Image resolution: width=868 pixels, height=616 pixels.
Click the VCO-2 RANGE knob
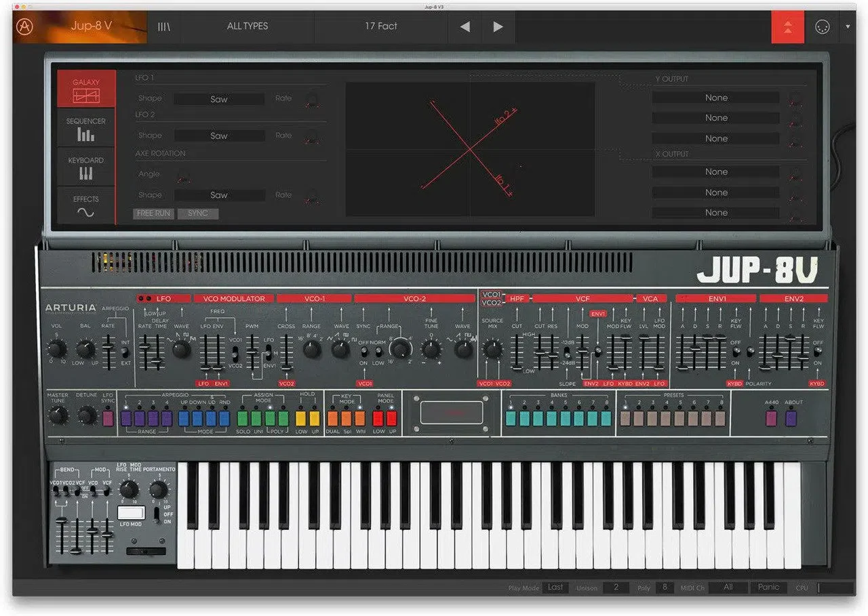point(401,348)
